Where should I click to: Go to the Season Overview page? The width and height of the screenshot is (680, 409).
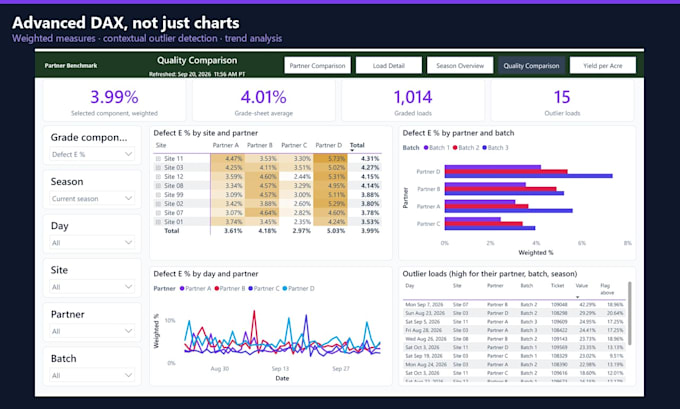[x=460, y=65]
